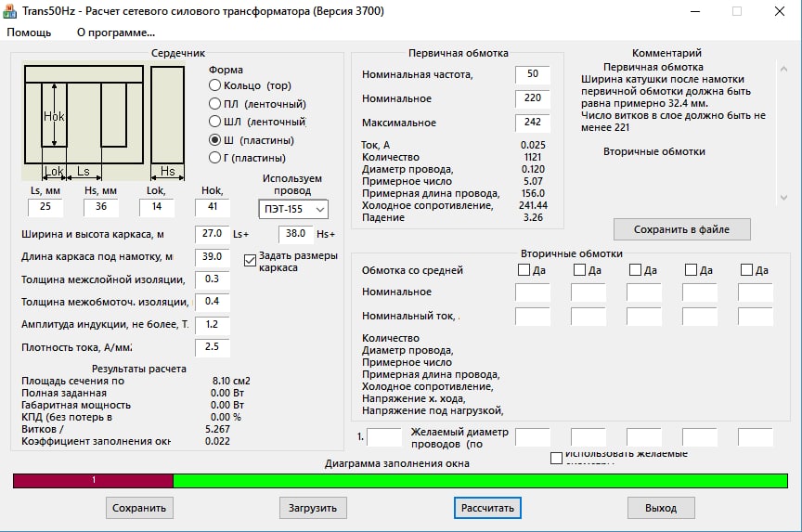Screen dimensions: 802x532
Task: Click first secondary Номинальное voltage field
Action: (x=533, y=292)
